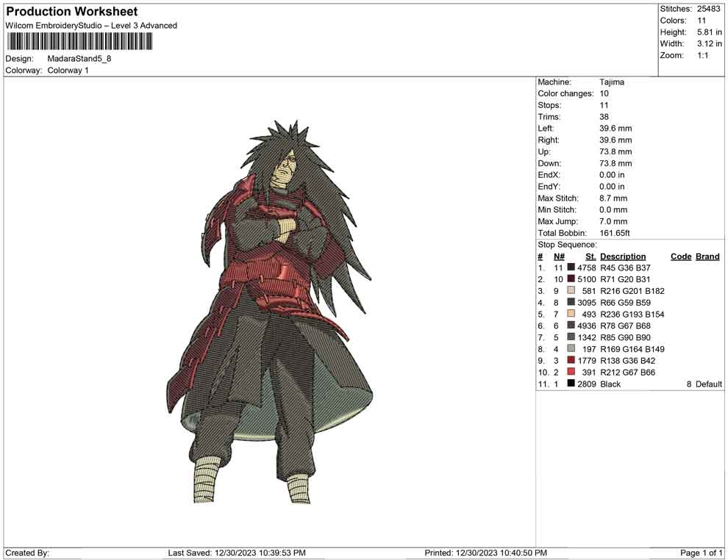This screenshot has width=728, height=560.
Task: Select the design name MadaraStand5_8
Action: 79,59
